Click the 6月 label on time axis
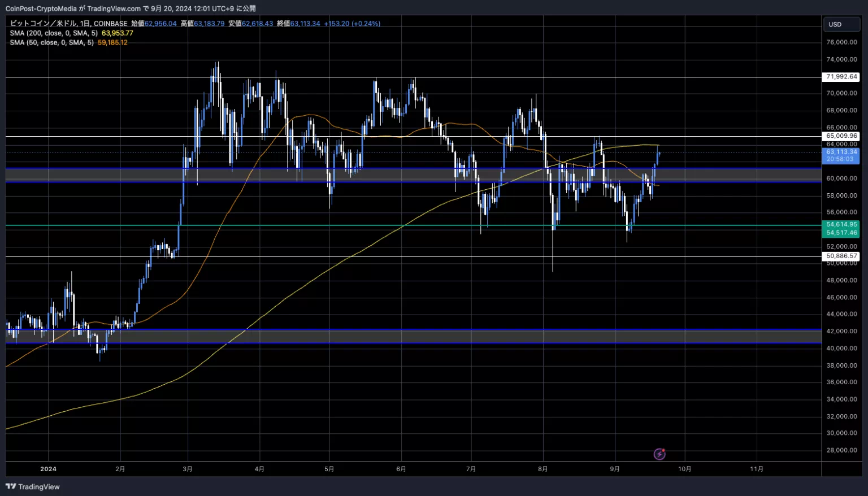The width and height of the screenshot is (868, 496). pyautogui.click(x=401, y=469)
